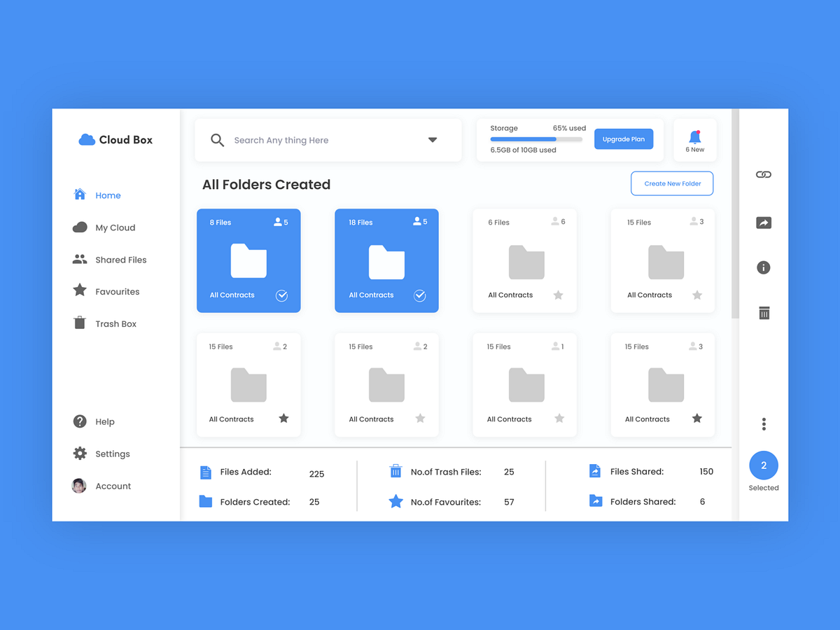Click the Upgrade Plan button
The height and width of the screenshot is (630, 840).
623,139
